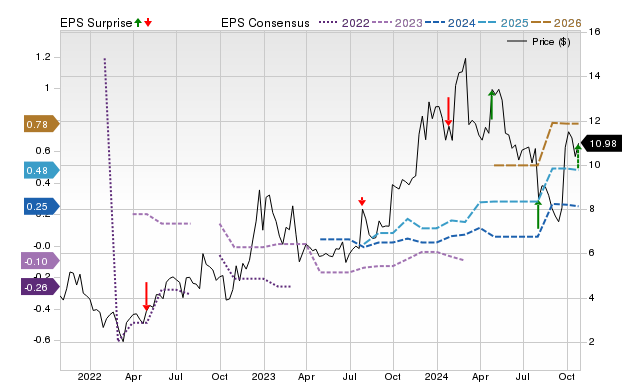Click the 2025 light blue legend entry
The width and height of the screenshot is (640, 382).
[503, 23]
